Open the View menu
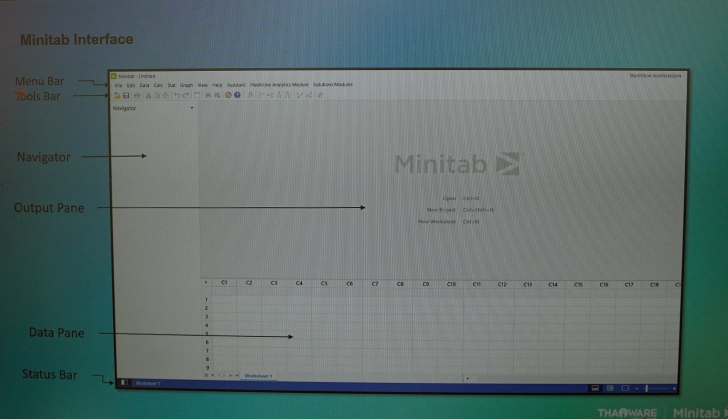 tap(203, 85)
